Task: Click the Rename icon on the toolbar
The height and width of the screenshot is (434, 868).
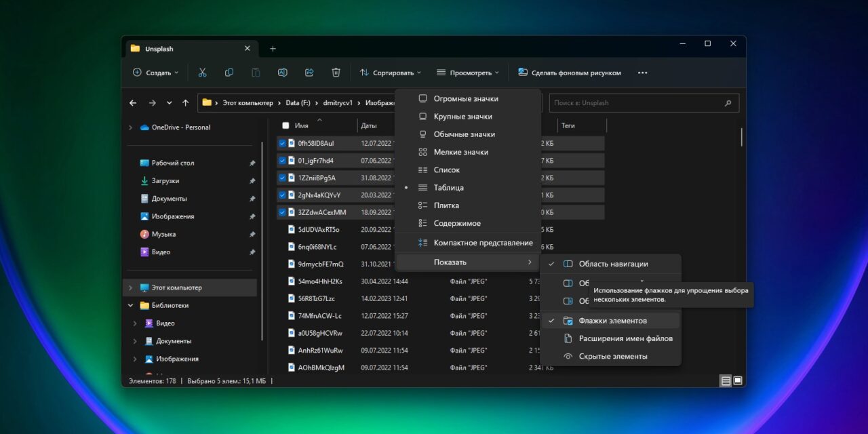Action: pos(283,72)
